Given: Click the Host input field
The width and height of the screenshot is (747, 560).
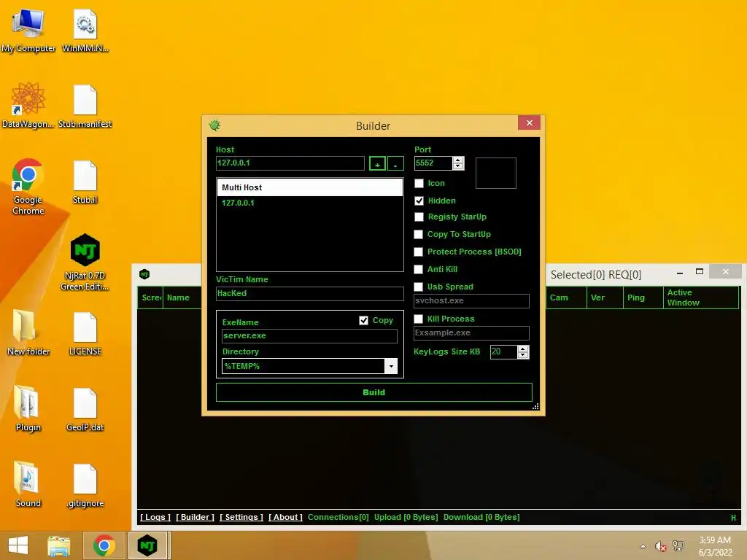Looking at the screenshot, I should pos(290,163).
